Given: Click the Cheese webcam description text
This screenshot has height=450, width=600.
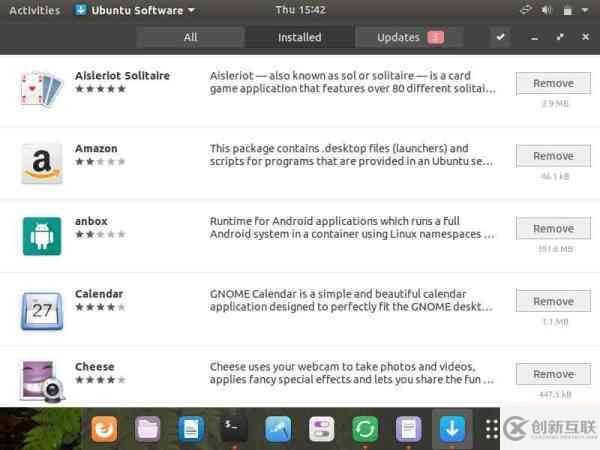Looking at the screenshot, I should (352, 373).
